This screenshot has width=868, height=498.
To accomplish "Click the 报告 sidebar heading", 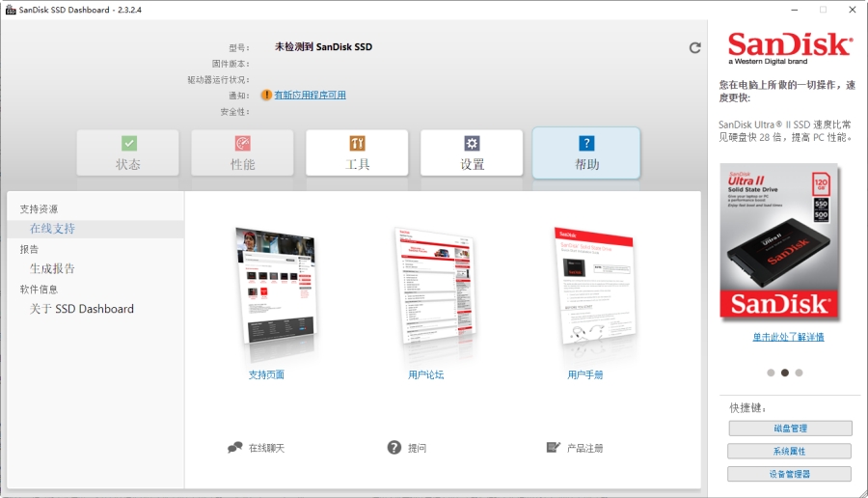I will tap(29, 249).
